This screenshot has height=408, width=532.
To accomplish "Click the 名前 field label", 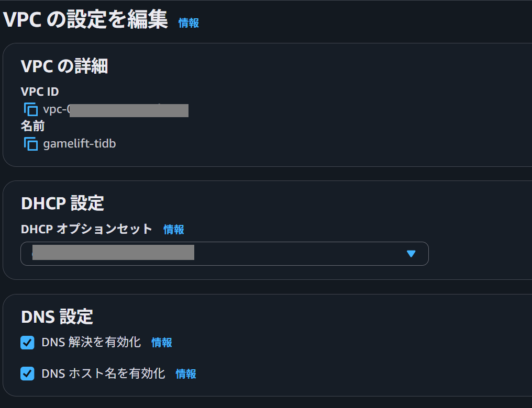I will pyautogui.click(x=32, y=126).
